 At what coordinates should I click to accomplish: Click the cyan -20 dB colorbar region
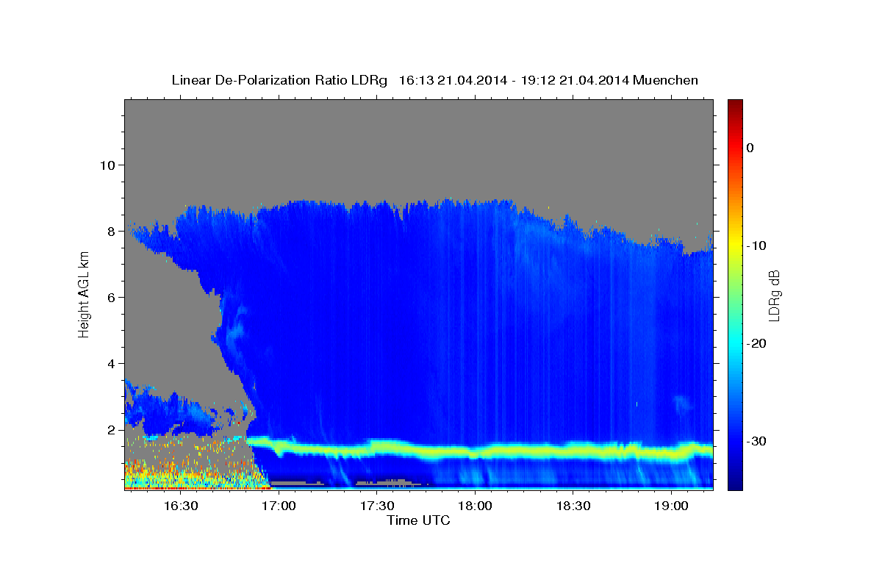click(735, 343)
